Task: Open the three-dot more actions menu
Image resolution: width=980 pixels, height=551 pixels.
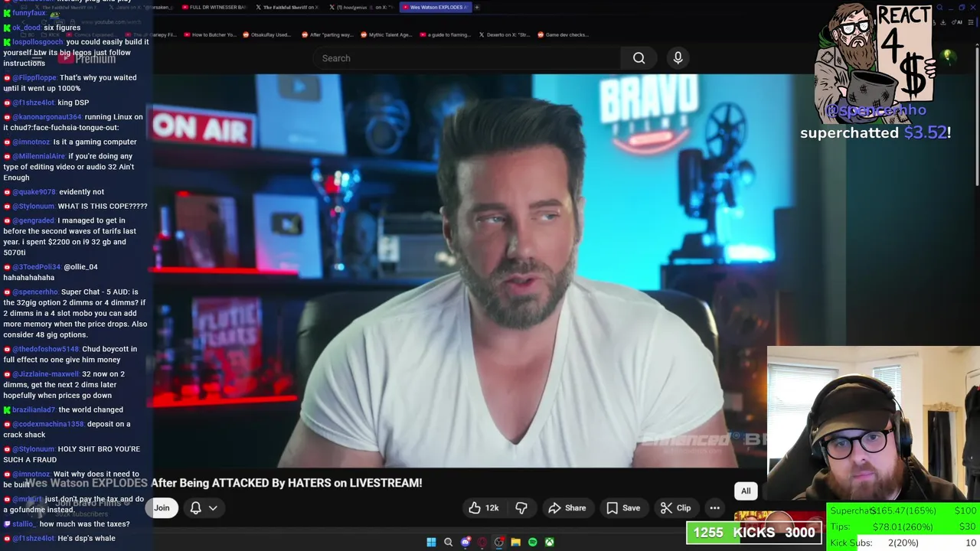Action: [714, 508]
